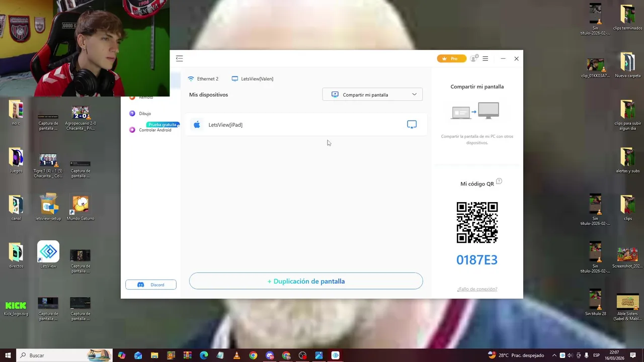Open the 'no c' desktop folder
The image size is (644, 362).
pyautogui.click(x=16, y=113)
